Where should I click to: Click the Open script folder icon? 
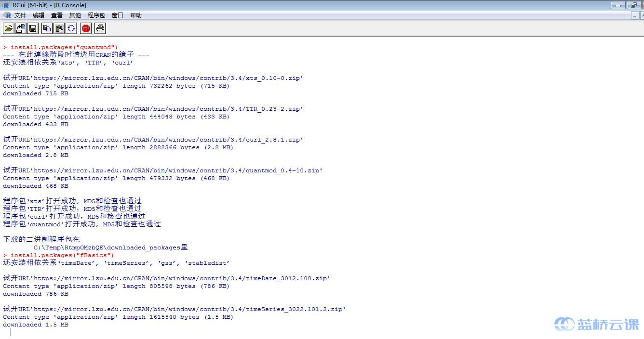pos(9,28)
